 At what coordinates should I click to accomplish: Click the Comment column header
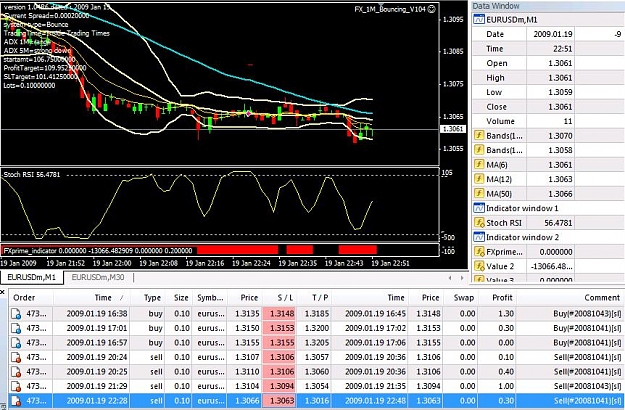click(x=602, y=298)
